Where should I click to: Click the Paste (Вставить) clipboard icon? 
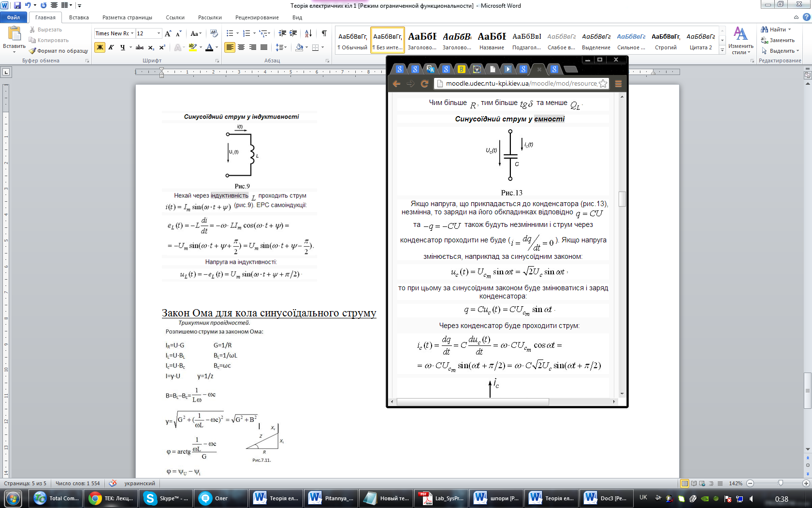(14, 33)
